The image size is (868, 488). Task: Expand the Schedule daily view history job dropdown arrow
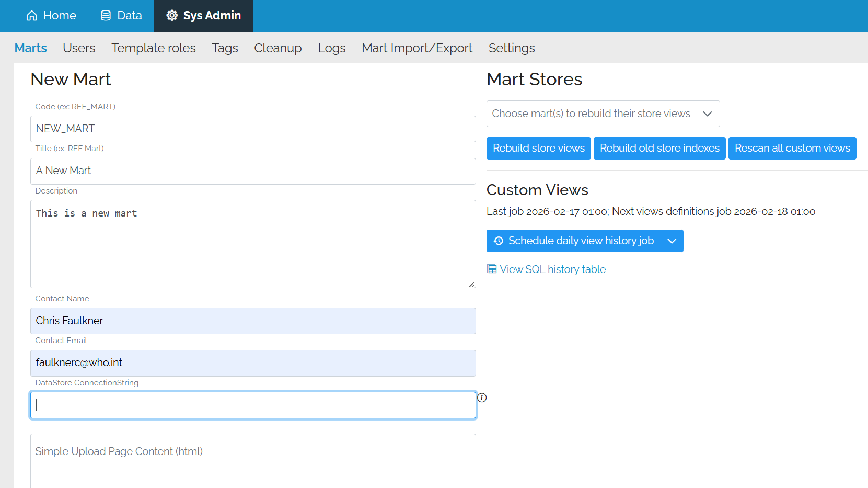[672, 241]
